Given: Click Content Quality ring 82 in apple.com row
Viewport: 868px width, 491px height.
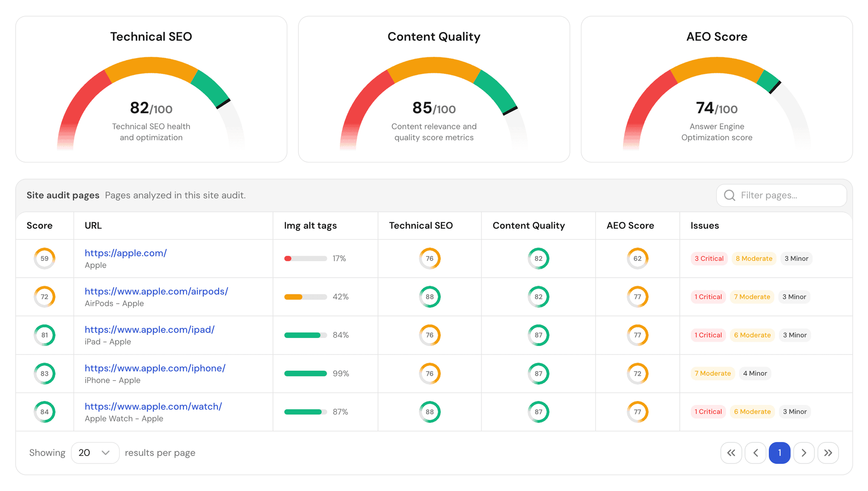Looking at the screenshot, I should (538, 259).
